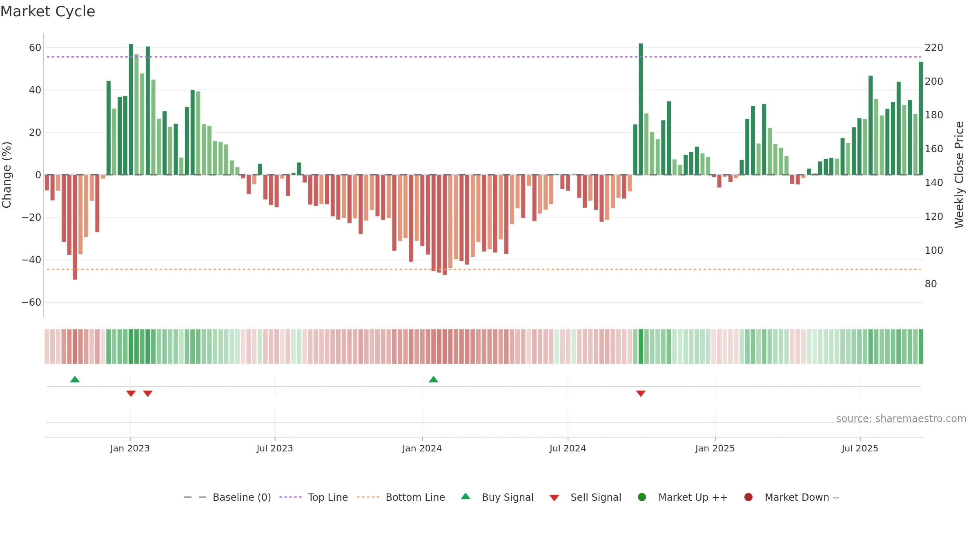Toggle the Bottom Line legend entry
This screenshot has height=551, width=980.
[x=401, y=498]
